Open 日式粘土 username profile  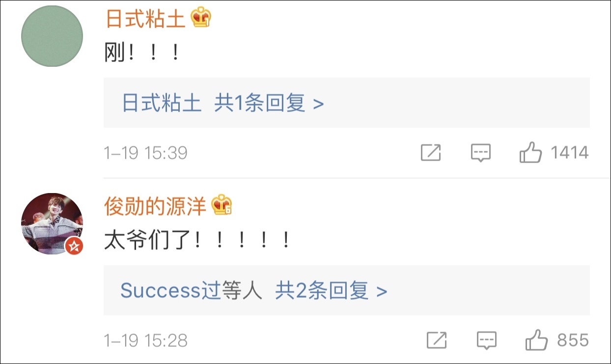tap(145, 19)
